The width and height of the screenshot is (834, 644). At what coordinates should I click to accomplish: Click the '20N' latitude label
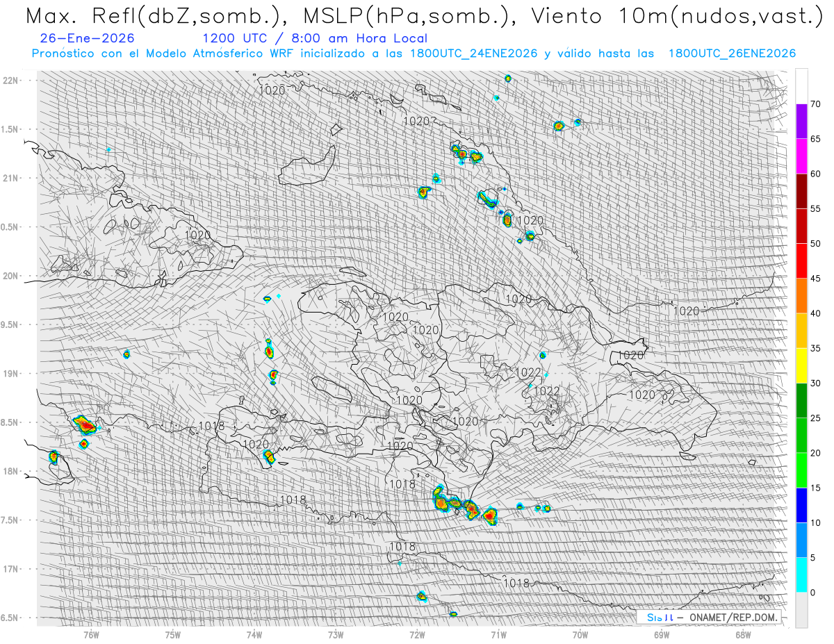coord(10,276)
